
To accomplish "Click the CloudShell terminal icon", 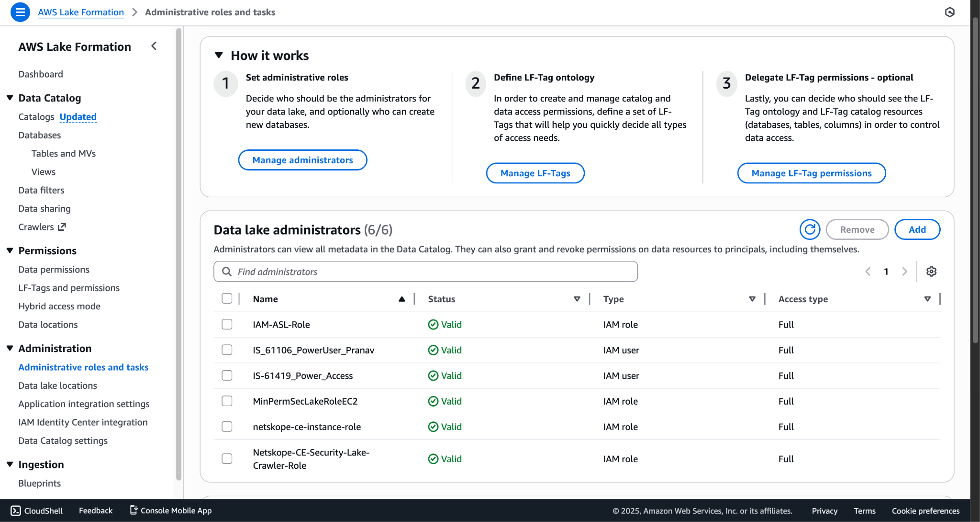I will [x=16, y=511].
